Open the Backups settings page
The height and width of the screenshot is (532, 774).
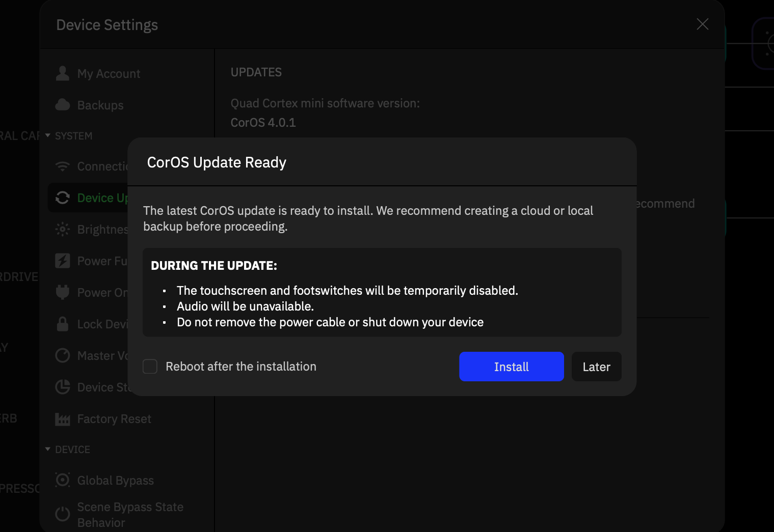100,105
